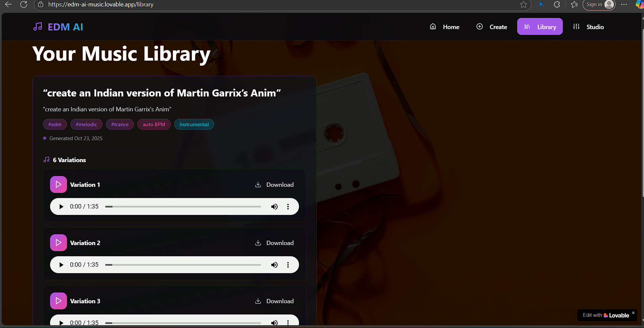
Task: Seek on Variation 1 progress bar
Action: click(x=183, y=206)
